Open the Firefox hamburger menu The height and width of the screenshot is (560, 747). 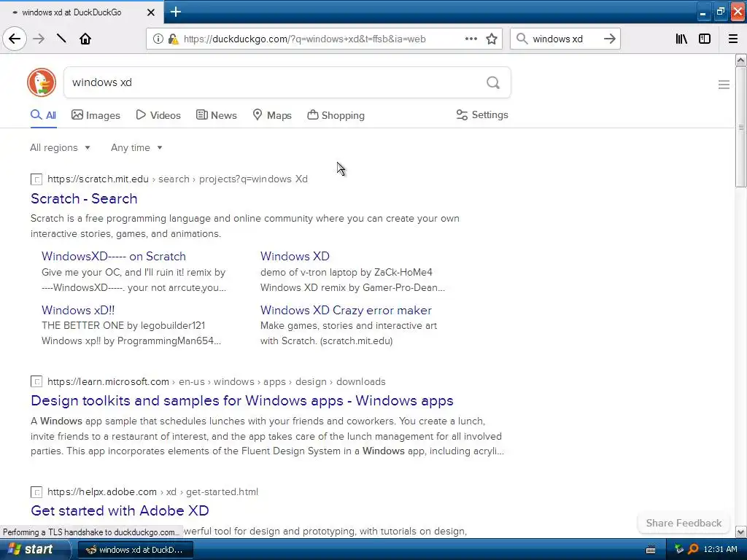coord(733,39)
